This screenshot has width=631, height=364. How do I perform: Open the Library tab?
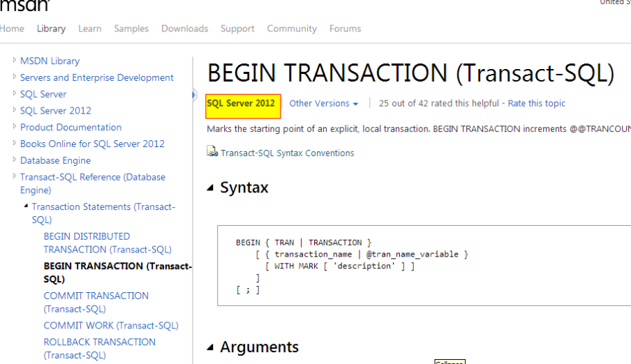click(x=51, y=29)
